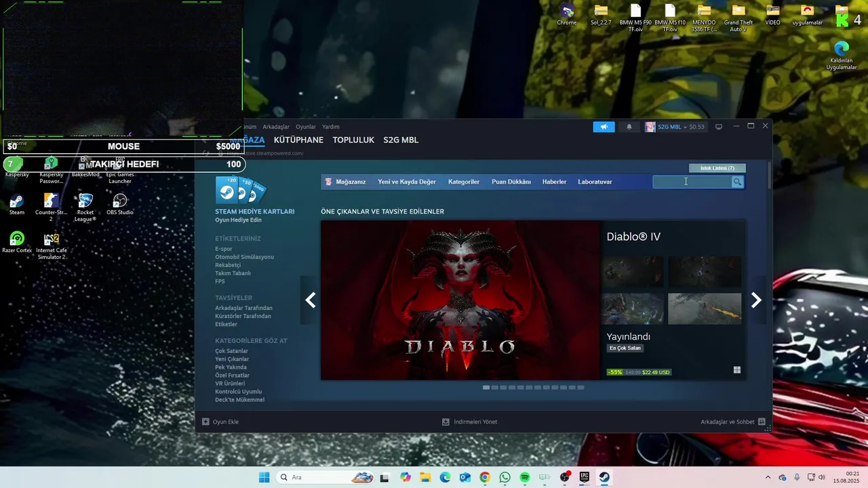Open the Chrome desktop shortcut

567,15
